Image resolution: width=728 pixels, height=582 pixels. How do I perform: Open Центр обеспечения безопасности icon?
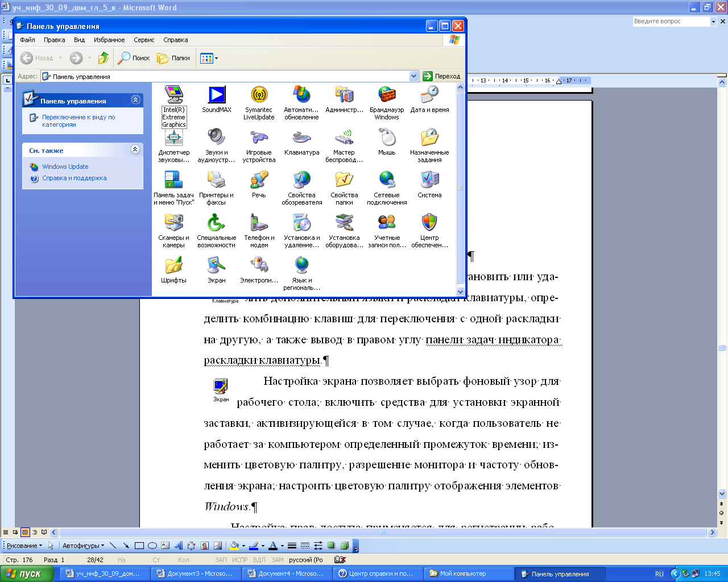429,223
